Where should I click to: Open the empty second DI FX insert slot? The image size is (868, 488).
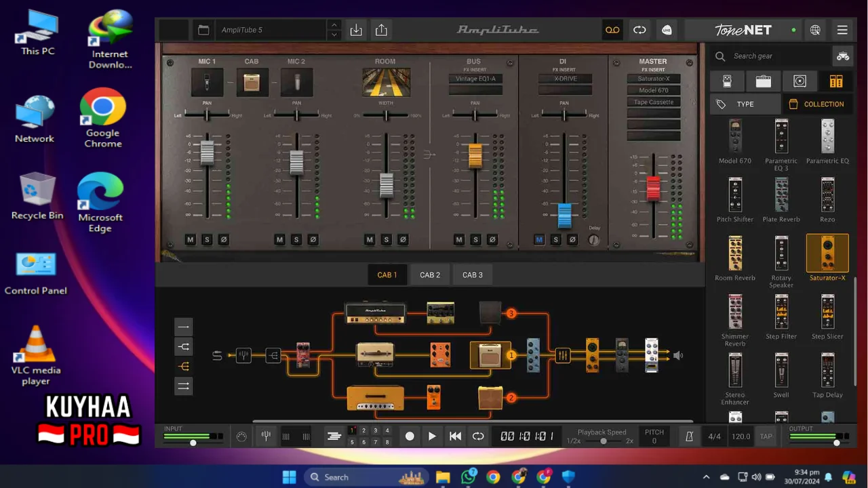click(564, 90)
